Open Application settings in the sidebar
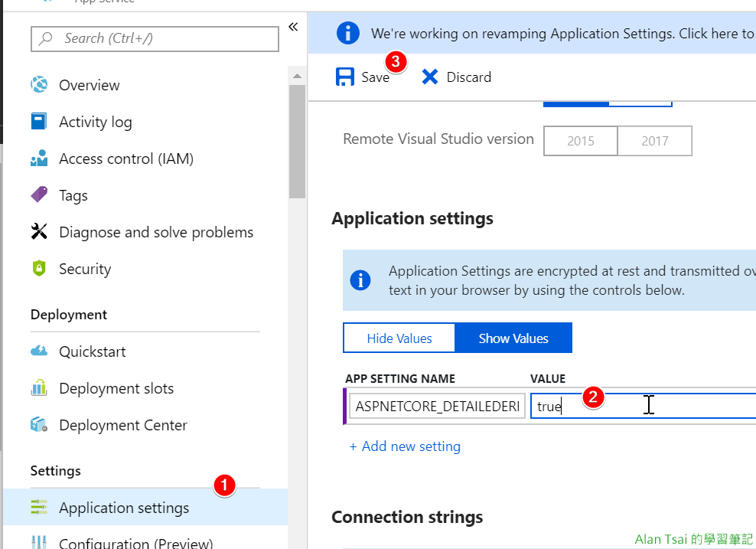The height and width of the screenshot is (549, 756). point(124,508)
